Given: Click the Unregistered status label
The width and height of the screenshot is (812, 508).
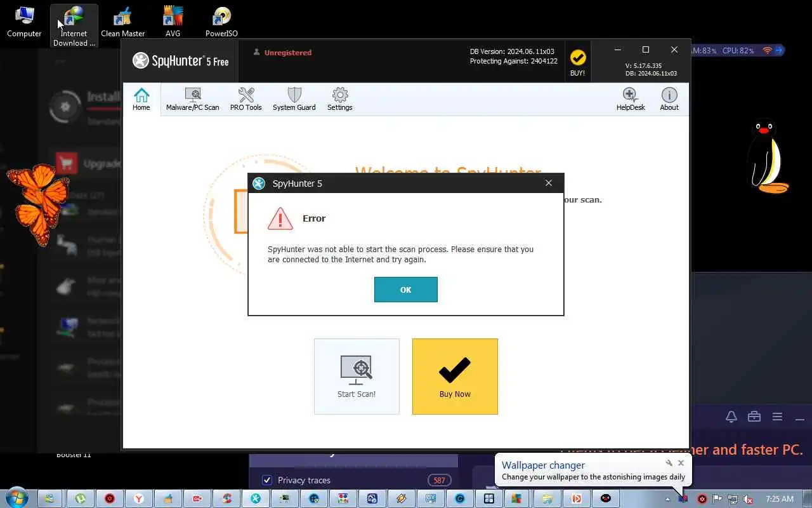Looking at the screenshot, I should coord(287,53).
